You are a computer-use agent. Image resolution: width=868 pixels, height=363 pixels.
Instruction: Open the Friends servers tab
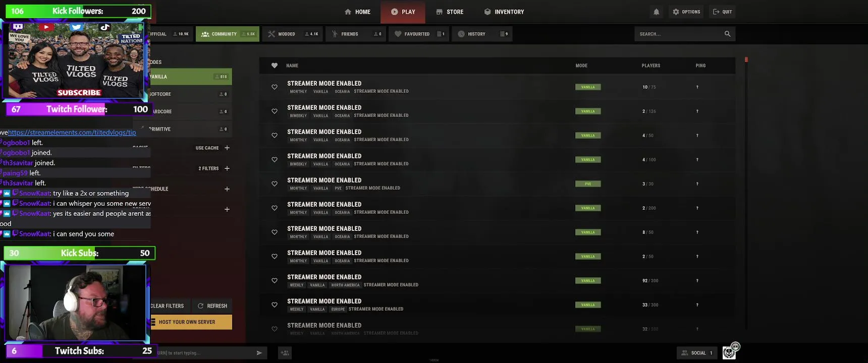(356, 34)
